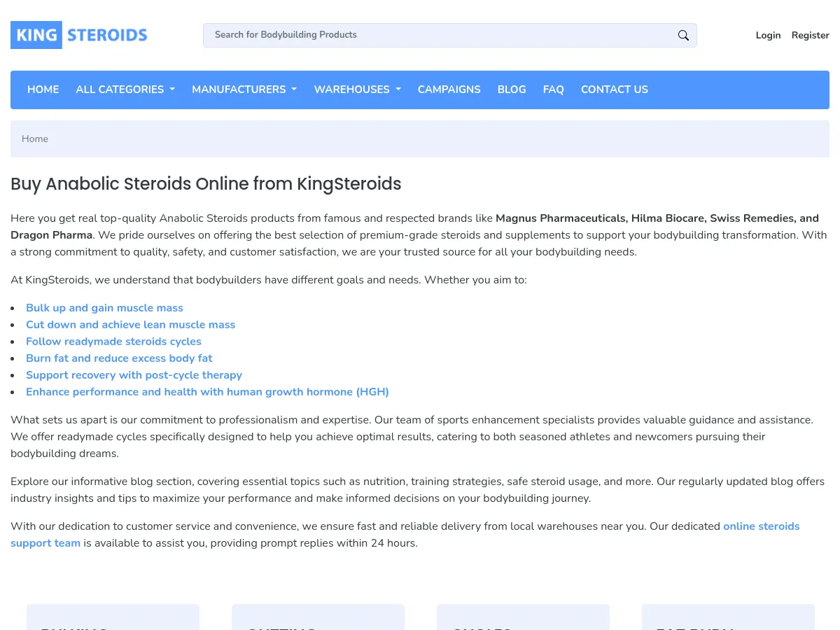Open the Campaigns menu item
Image resolution: width=840 pixels, height=630 pixels.
point(449,90)
